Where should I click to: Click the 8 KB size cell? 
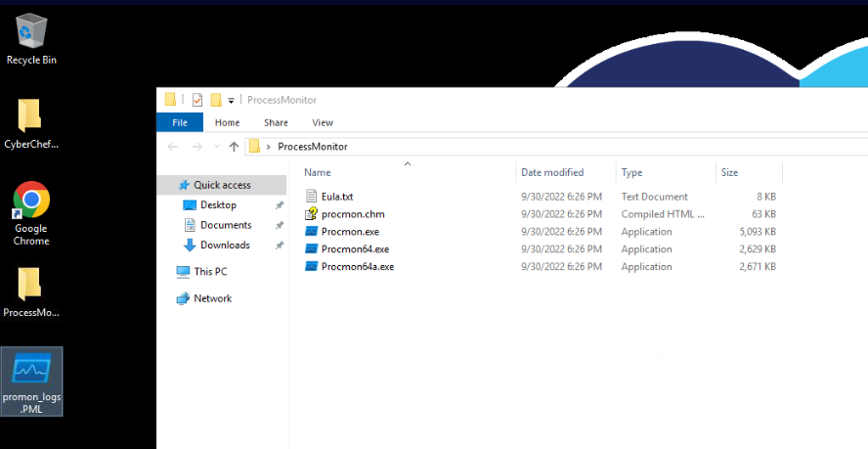point(765,197)
